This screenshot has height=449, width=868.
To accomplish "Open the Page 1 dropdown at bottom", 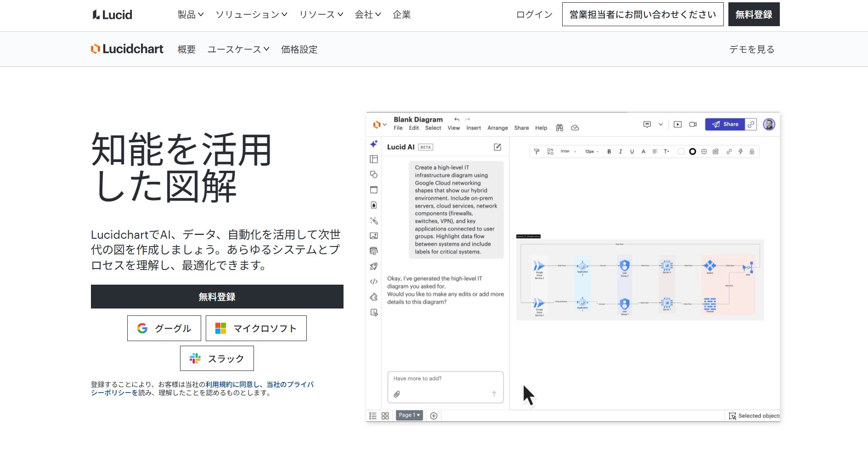I will [x=409, y=415].
